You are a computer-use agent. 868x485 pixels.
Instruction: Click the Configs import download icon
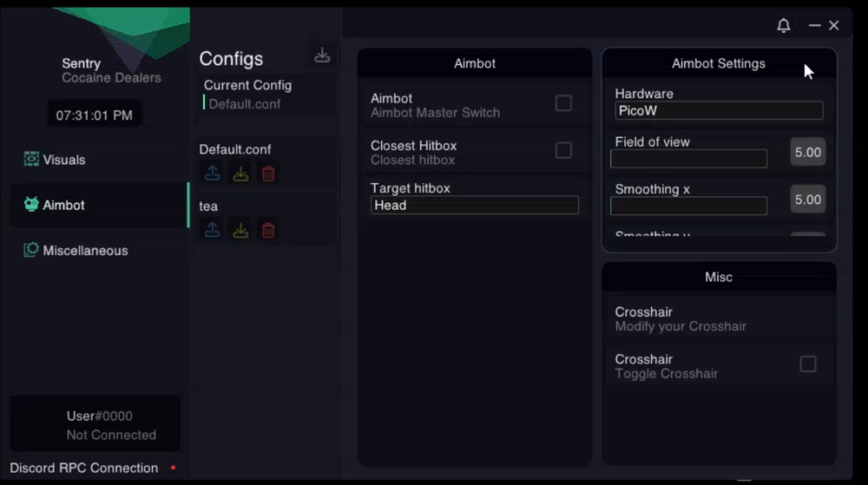coord(322,55)
